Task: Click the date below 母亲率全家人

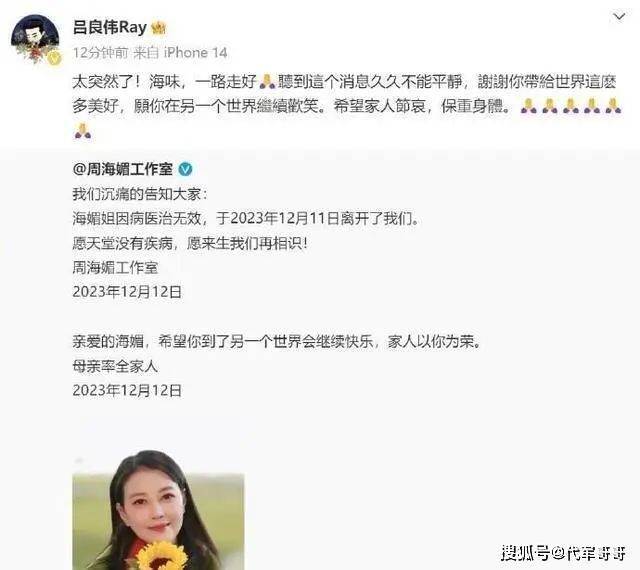Action: 127,391
